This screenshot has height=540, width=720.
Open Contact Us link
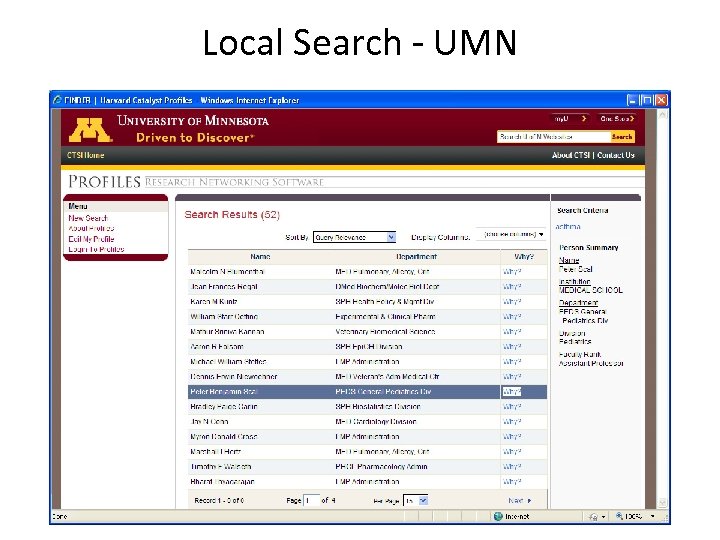[616, 155]
